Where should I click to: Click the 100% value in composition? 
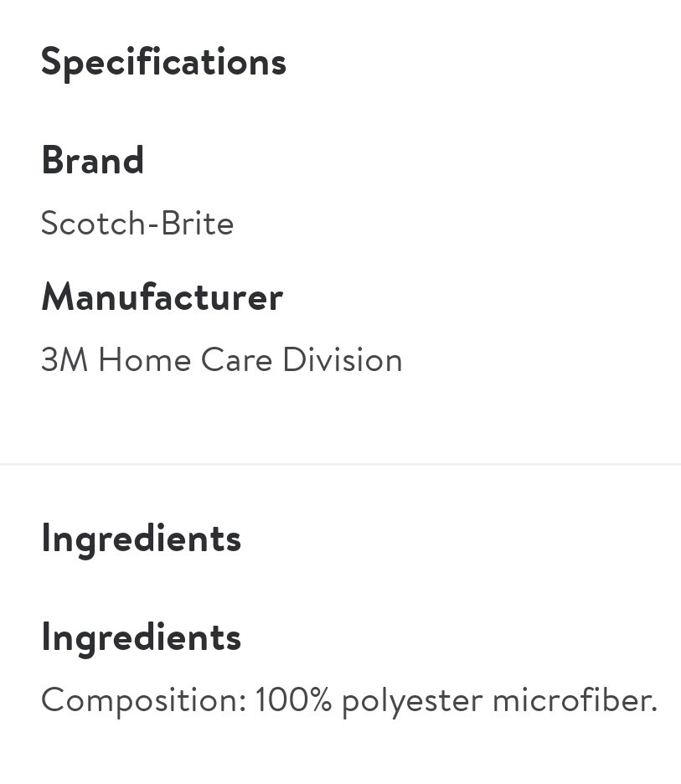(293, 699)
